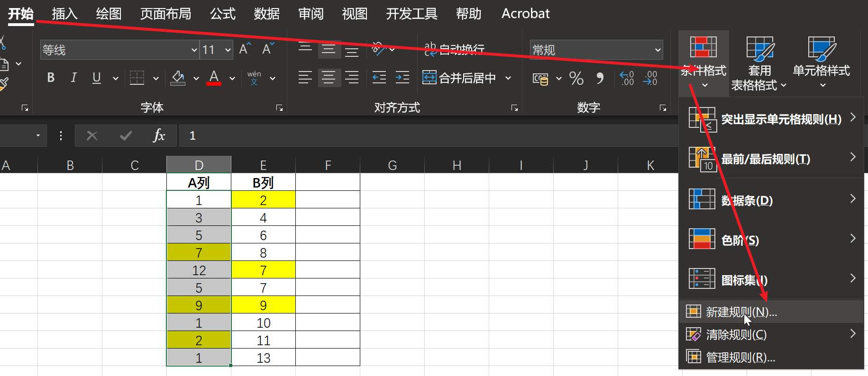Open 图标集 icon sets submenu
The width and height of the screenshot is (868, 376).
coord(771,279)
